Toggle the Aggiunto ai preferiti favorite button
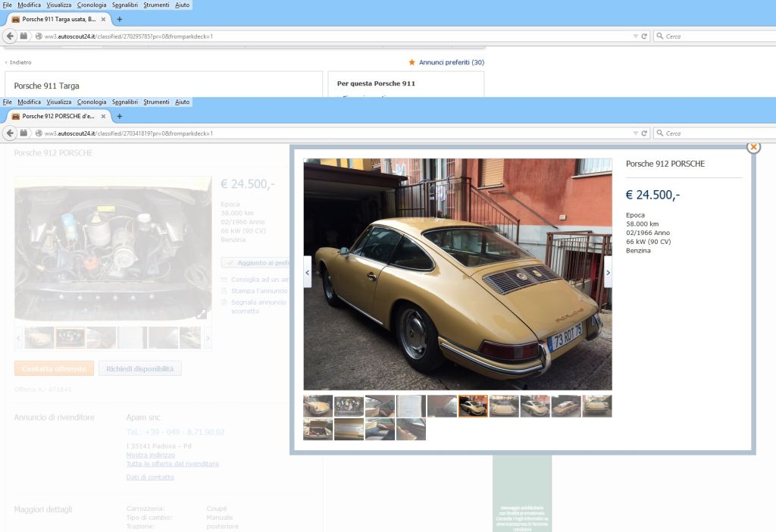The image size is (776, 532). click(x=255, y=263)
